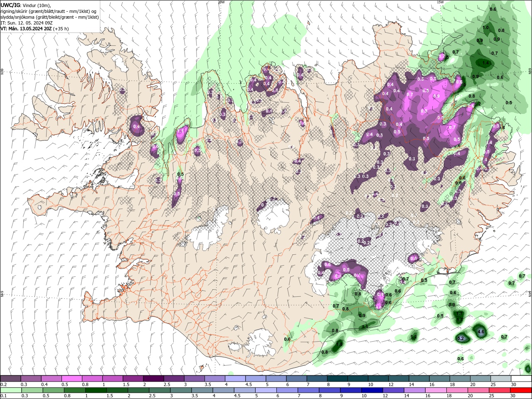Select lower legend swatch between 0.1 and 0.3

10,390
